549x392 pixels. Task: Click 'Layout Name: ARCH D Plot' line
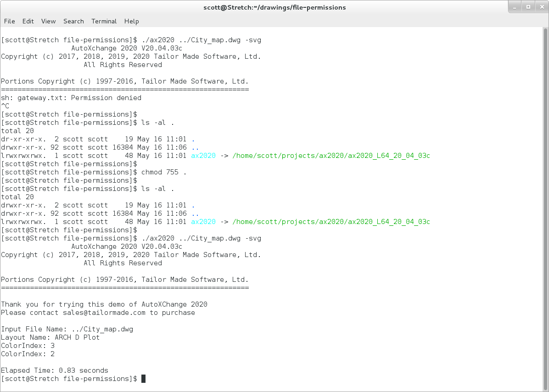pos(50,338)
